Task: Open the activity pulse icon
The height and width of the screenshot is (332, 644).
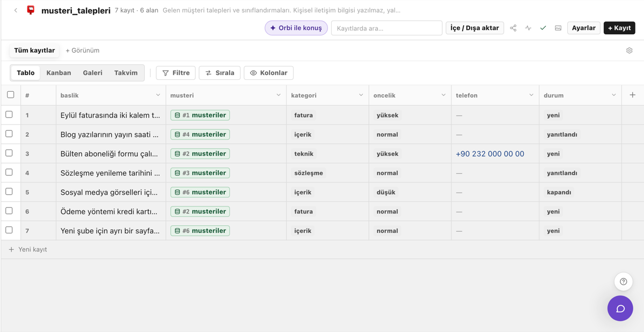Action: tap(528, 28)
